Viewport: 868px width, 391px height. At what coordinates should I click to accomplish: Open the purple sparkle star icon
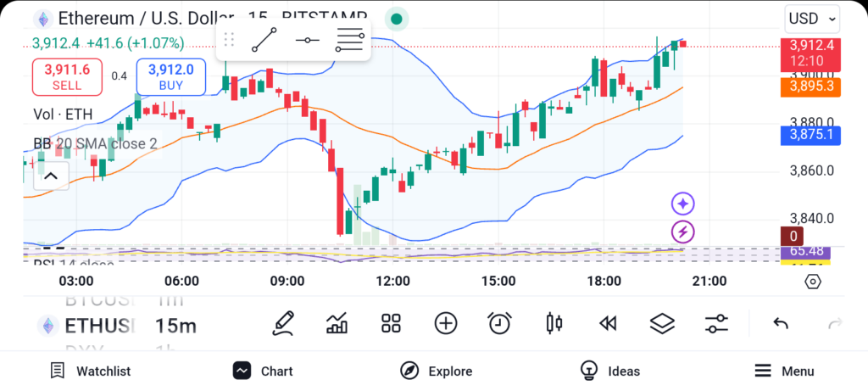[x=683, y=204]
